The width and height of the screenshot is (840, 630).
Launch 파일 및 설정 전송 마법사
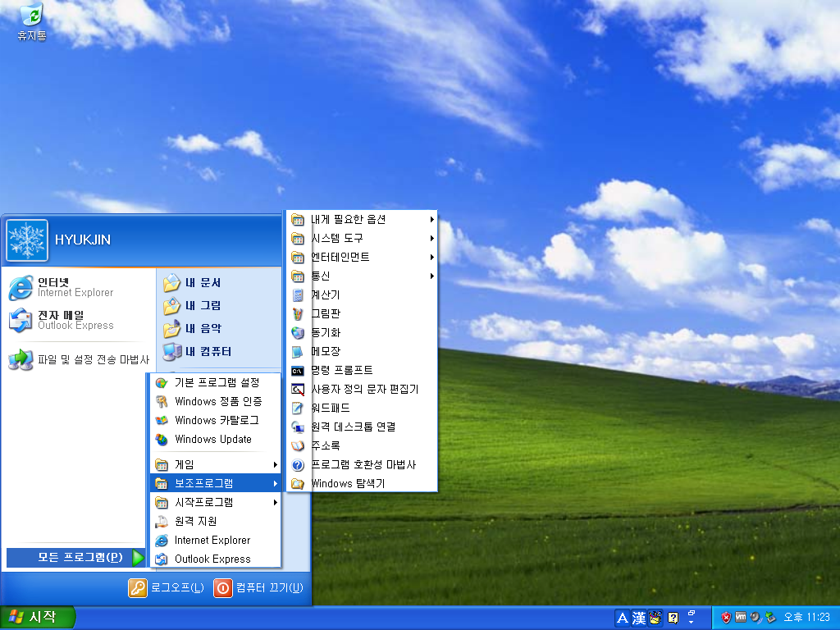pyautogui.click(x=78, y=359)
